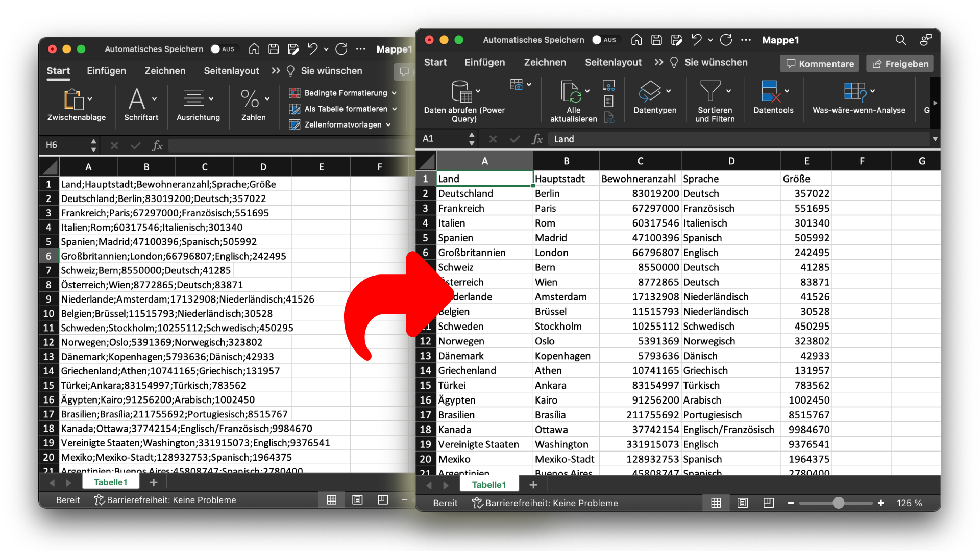Click the Zahlen percent icon
Image resolution: width=980 pixels, height=551 pixels.
coord(250,98)
